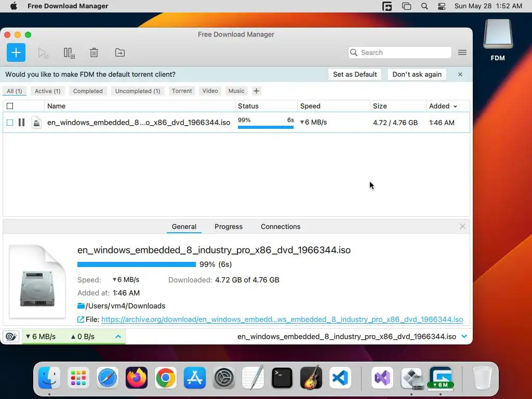The height and width of the screenshot is (399, 532).
Task: Expand the speed panel chevron in status bar
Action: (x=118, y=337)
